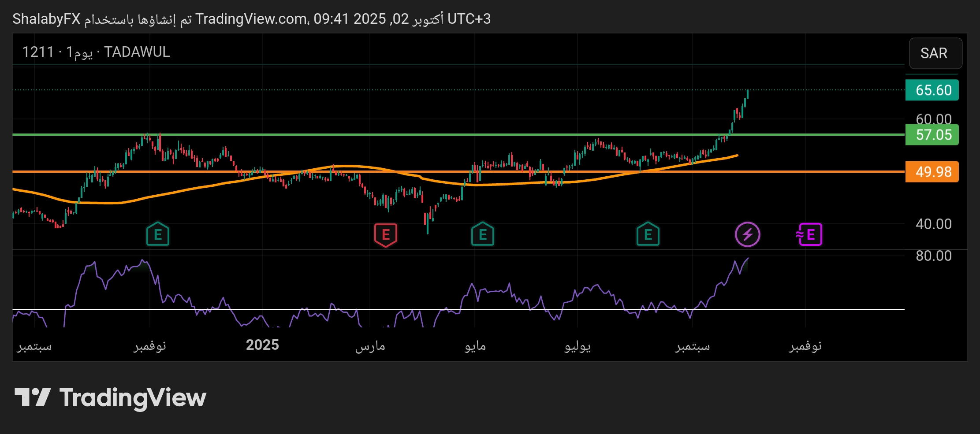Open the purple lightning bolt event icon
The image size is (980, 434).
point(747,234)
